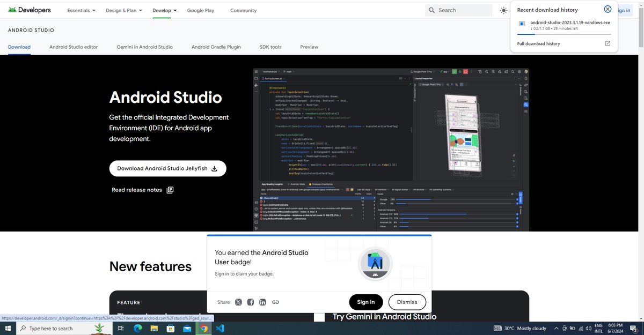Open Full download history link

(539, 43)
